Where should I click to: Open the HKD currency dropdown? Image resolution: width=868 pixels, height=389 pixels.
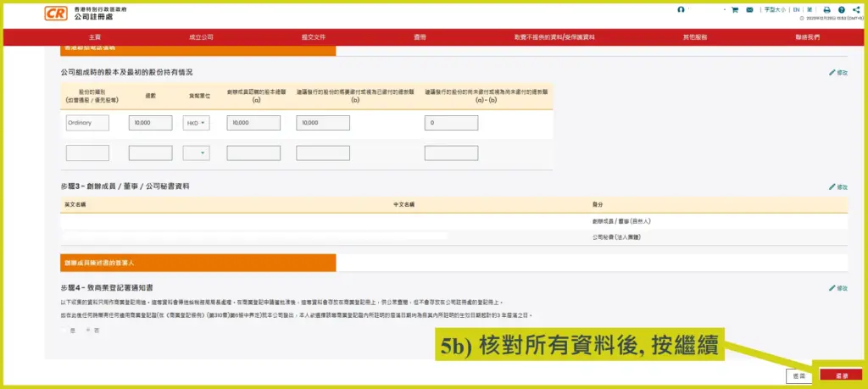coord(196,123)
